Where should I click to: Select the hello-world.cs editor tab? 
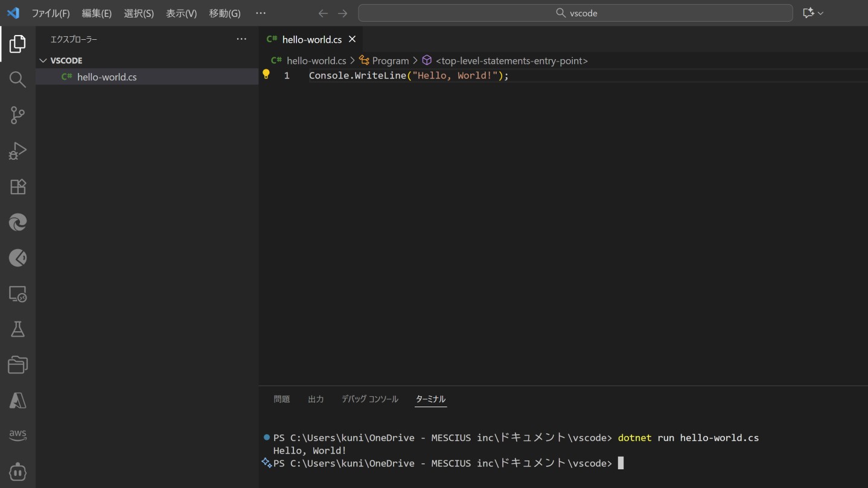tap(311, 39)
